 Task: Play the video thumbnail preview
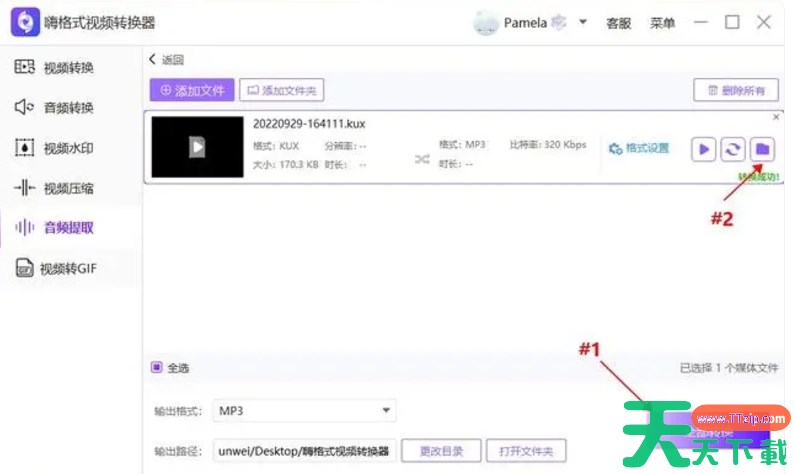click(197, 147)
